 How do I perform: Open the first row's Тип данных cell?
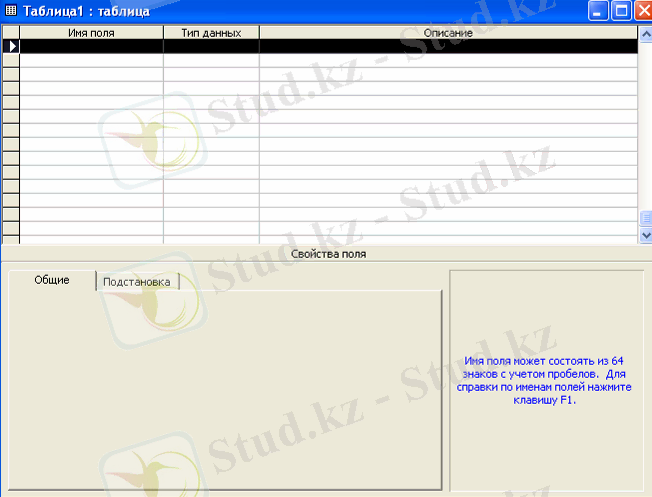point(211,46)
